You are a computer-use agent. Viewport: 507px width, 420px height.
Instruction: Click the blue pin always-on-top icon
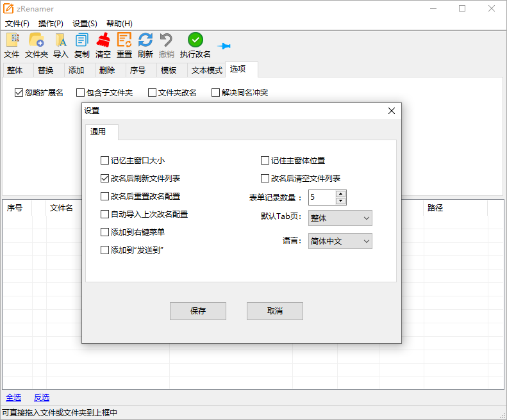point(224,46)
